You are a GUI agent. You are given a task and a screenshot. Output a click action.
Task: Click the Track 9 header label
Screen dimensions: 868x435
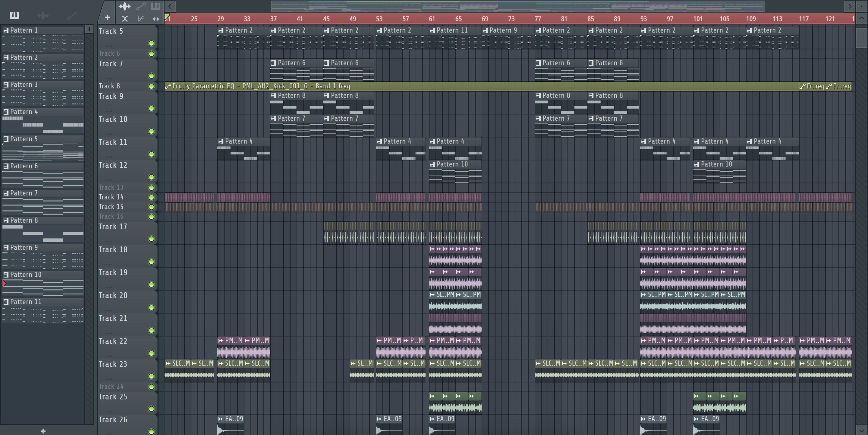[x=111, y=97]
